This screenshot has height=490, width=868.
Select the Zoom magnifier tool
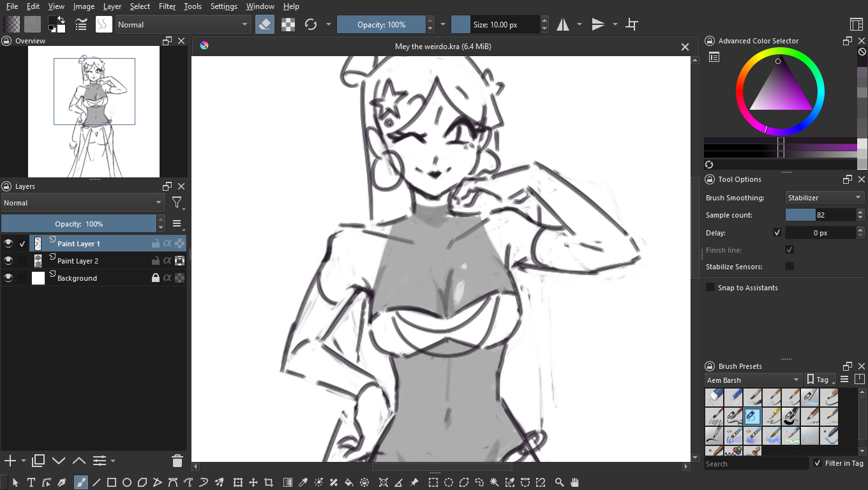559,482
